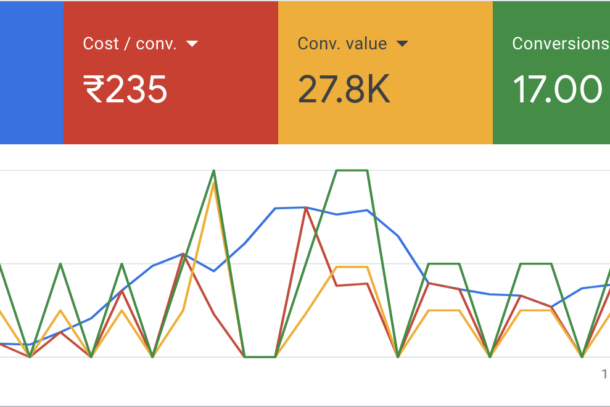The width and height of the screenshot is (610, 407).
Task: Open the Cost / conv. metric dropdown arrow
Action: [x=192, y=44]
